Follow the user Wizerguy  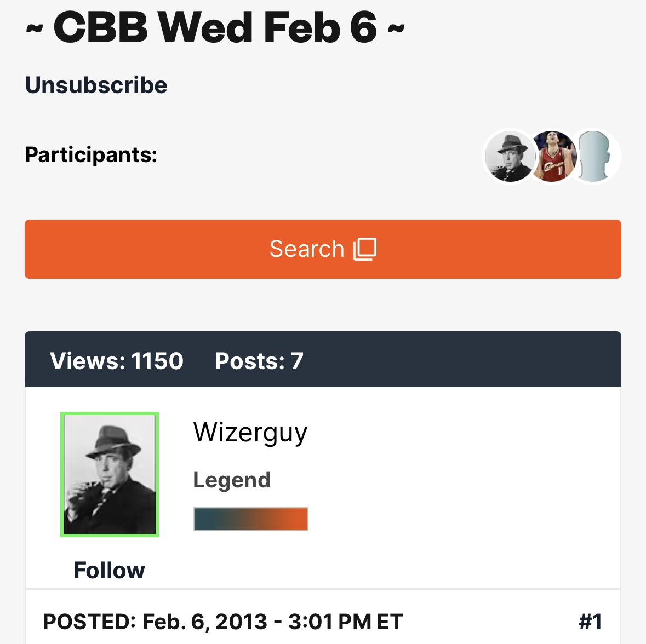[110, 570]
